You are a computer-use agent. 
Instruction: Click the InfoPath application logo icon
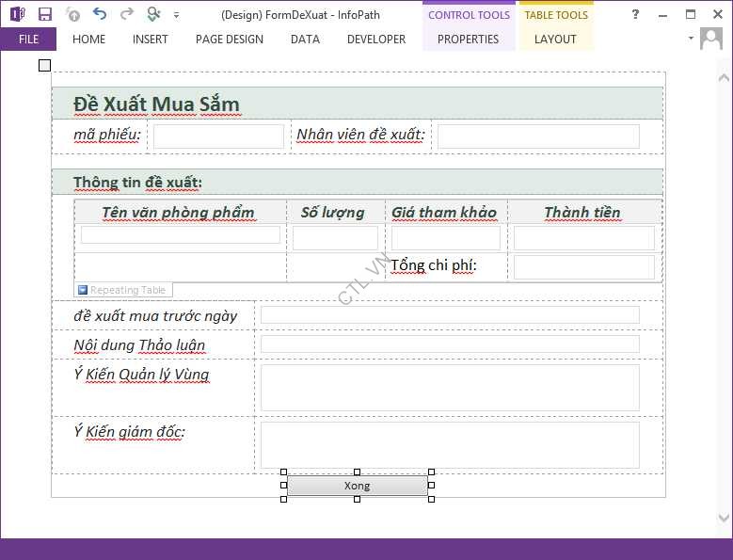tap(17, 14)
